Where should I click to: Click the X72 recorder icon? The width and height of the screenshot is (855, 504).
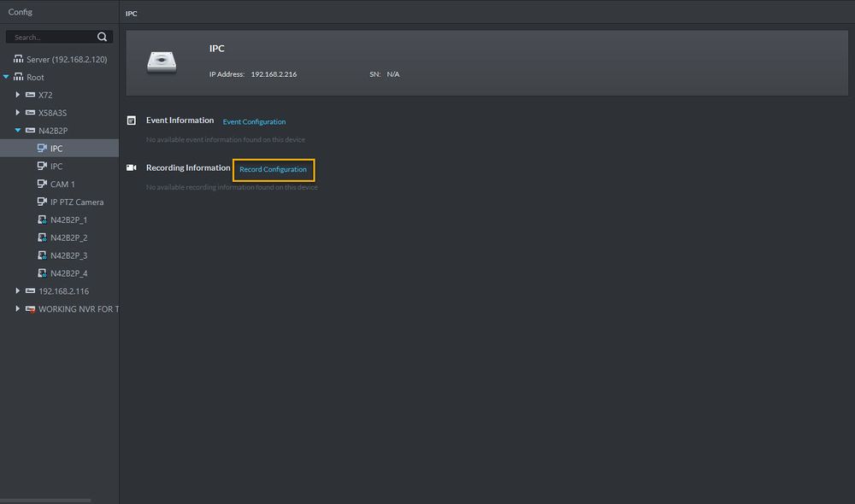click(x=30, y=95)
